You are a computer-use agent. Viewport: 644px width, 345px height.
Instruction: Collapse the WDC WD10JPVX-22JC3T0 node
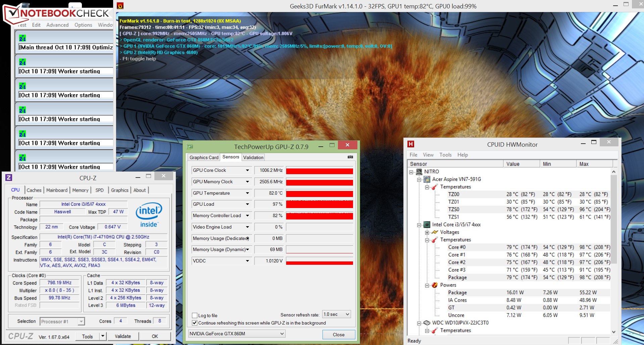419,323
